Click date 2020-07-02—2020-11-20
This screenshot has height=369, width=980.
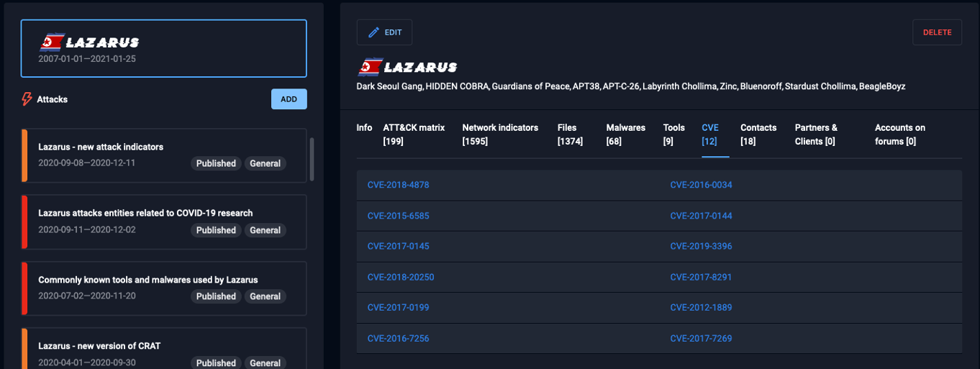pyautogui.click(x=86, y=296)
